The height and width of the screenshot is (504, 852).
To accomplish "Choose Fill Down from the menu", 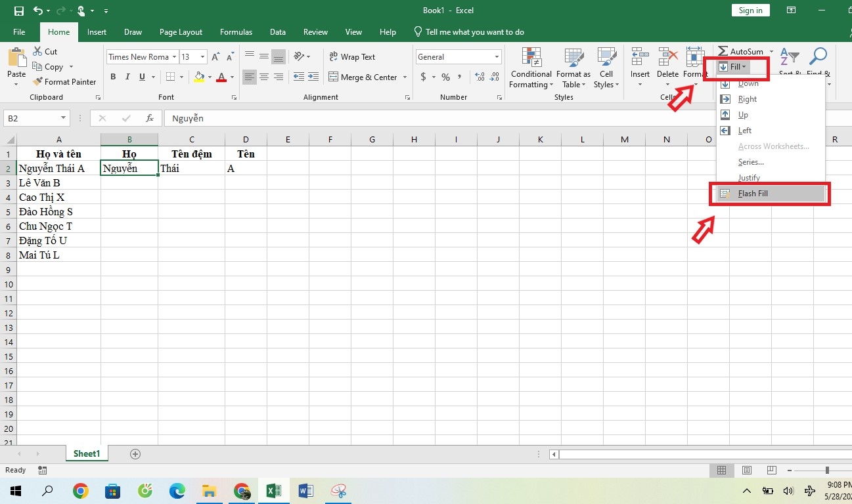I will click(x=749, y=83).
